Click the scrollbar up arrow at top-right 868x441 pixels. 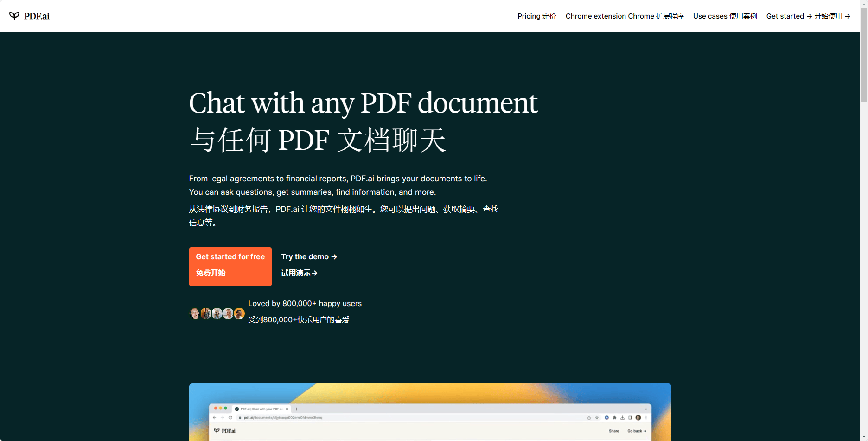[x=863, y=5]
